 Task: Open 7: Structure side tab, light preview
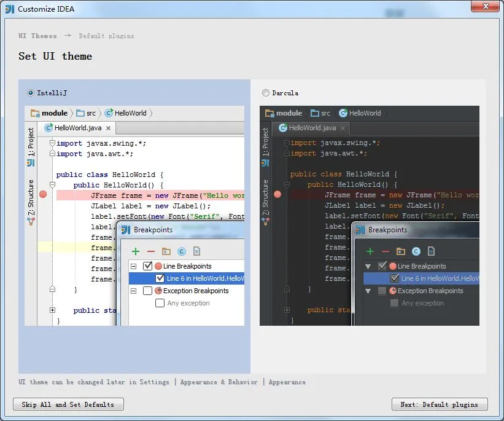pos(31,197)
